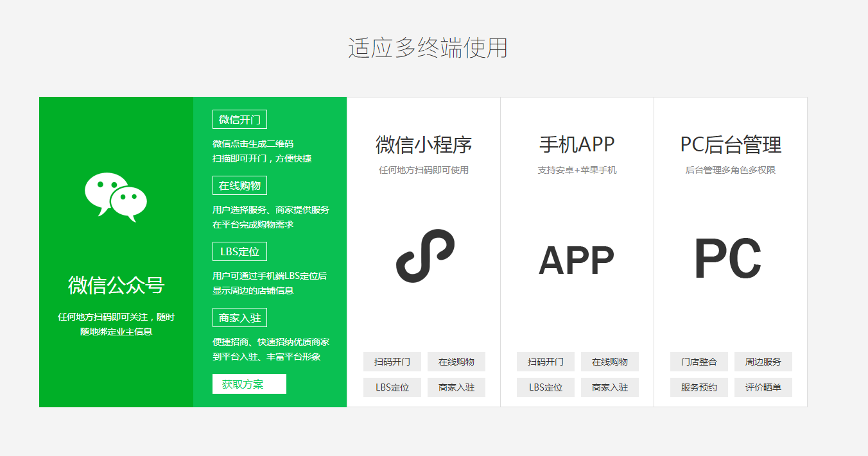Screen dimensions: 868x456
Task: Click LBS定位 tag under 微信小程序
Action: (392, 387)
